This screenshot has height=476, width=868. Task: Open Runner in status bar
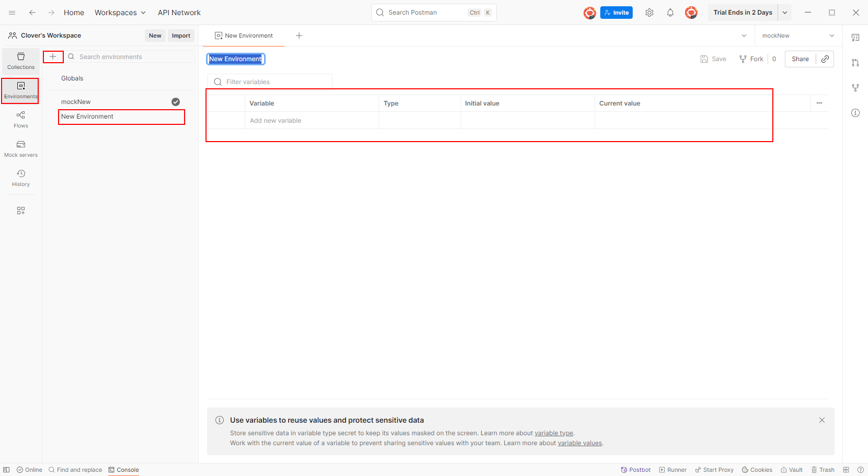[x=672, y=470]
